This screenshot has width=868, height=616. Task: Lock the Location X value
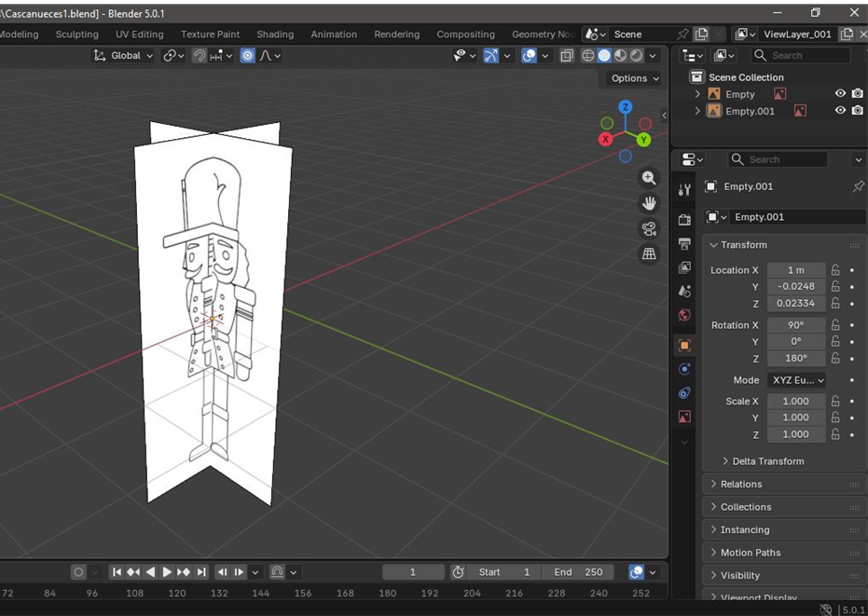(835, 270)
